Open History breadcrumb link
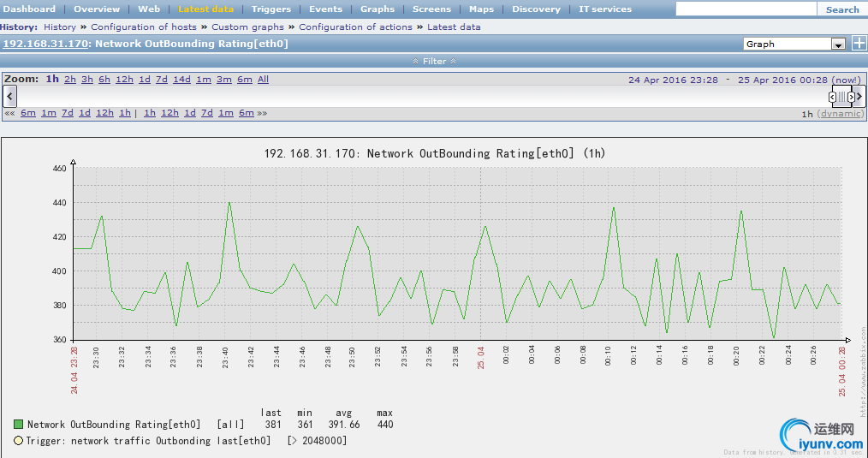This screenshot has width=868, height=458. (x=60, y=27)
